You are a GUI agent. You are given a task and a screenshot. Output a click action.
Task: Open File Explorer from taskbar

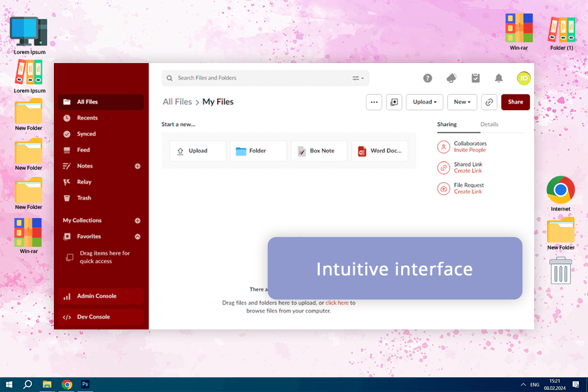click(47, 385)
